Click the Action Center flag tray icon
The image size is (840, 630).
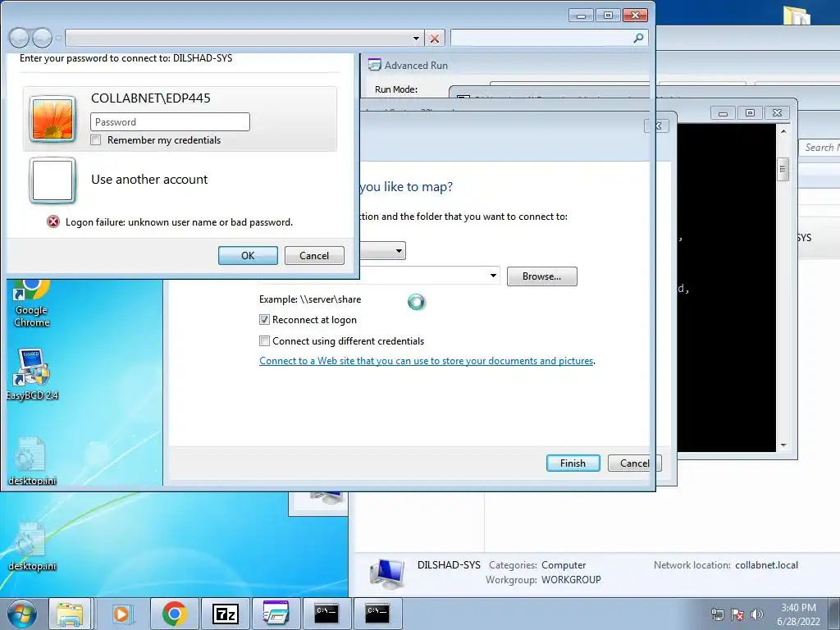point(737,614)
